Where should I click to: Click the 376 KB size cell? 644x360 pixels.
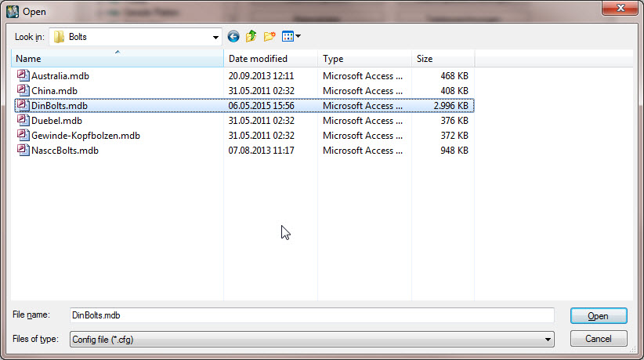454,121
